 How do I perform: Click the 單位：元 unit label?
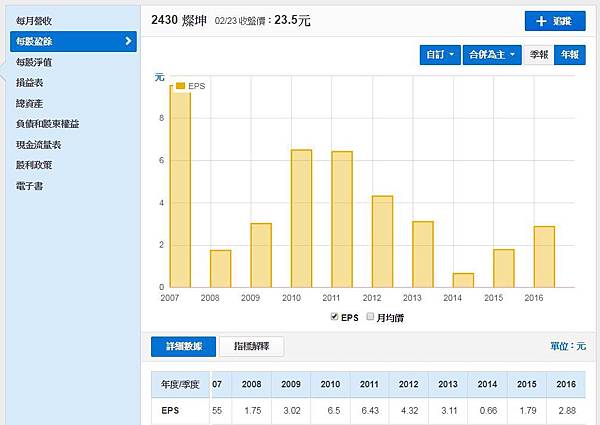(568, 346)
